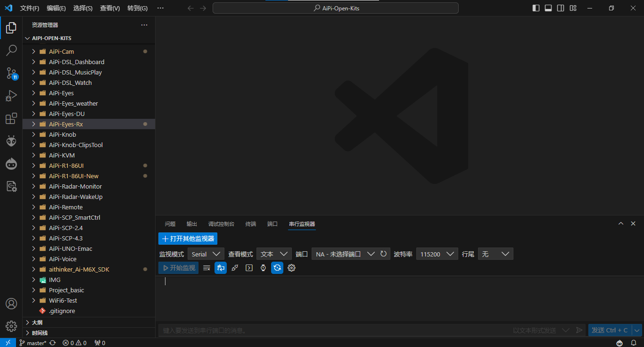Click the terminal mode icon in monitor toolbar
644x347 pixels.
pos(249,268)
